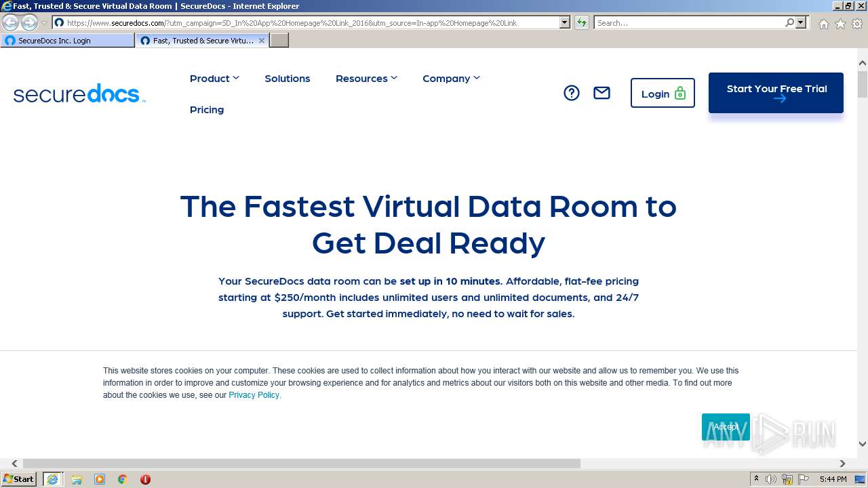Image resolution: width=868 pixels, height=488 pixels.
Task: Click the red Opera taskbar icon
Action: click(145, 479)
